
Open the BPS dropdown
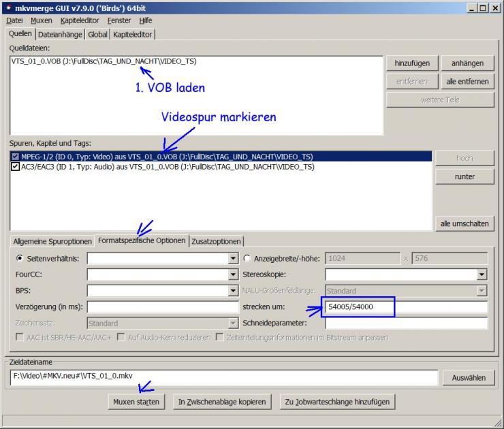point(232,291)
